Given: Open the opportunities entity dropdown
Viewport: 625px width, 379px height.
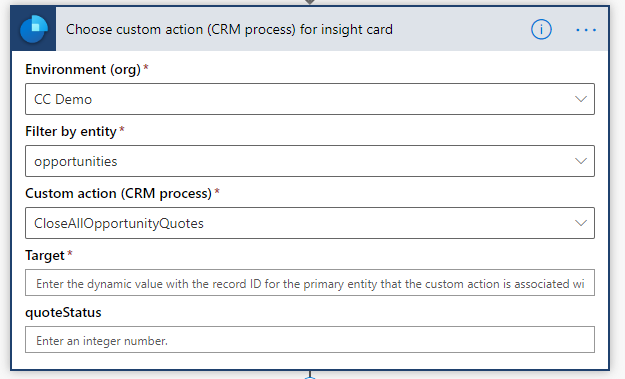Looking at the screenshot, I should [310, 161].
